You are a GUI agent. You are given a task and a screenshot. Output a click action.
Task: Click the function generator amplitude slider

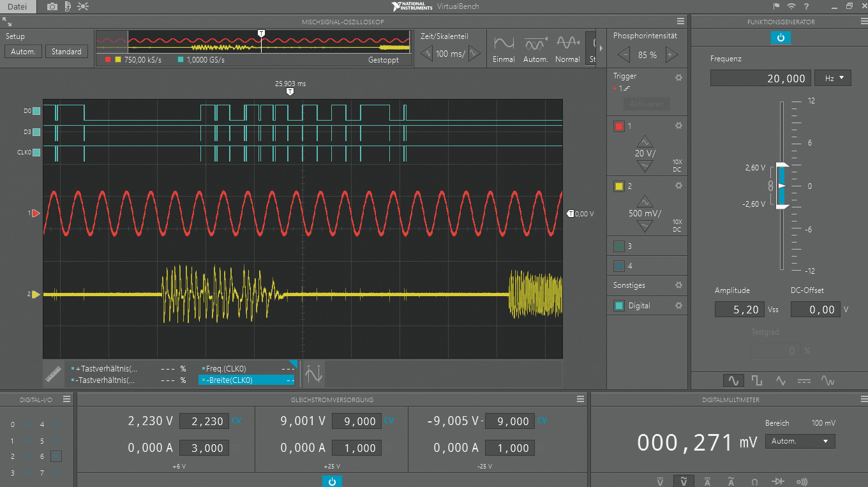point(781,186)
